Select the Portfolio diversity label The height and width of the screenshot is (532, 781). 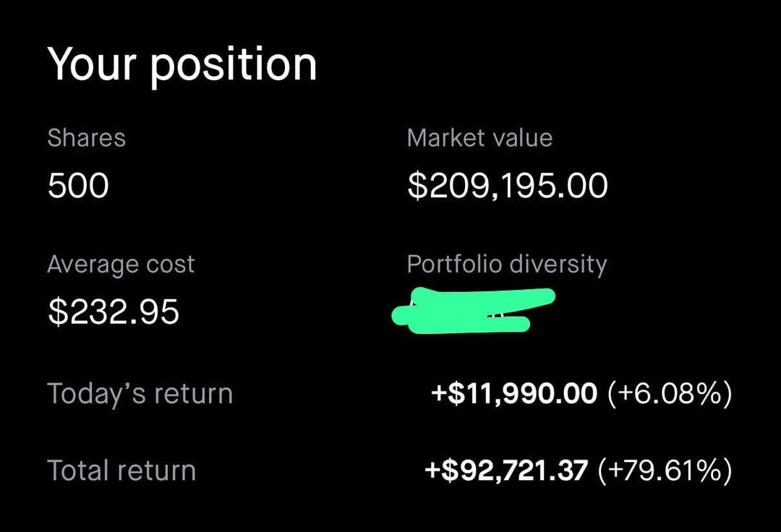pyautogui.click(x=507, y=265)
